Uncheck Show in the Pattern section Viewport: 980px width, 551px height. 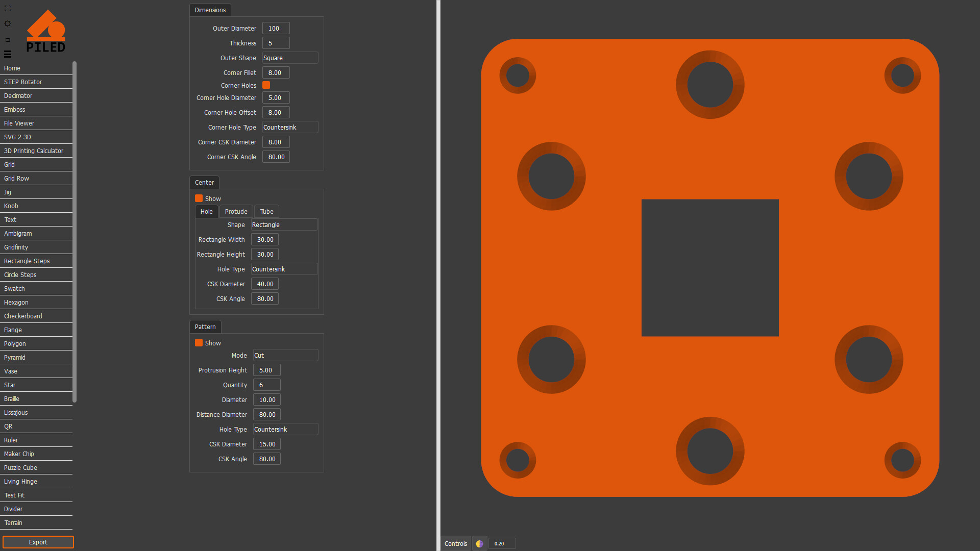point(199,343)
